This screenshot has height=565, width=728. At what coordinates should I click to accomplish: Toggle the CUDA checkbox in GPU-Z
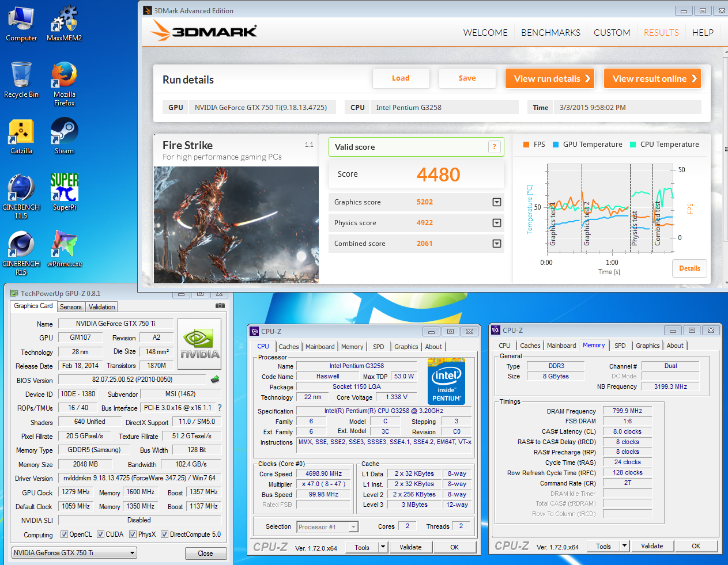click(100, 534)
